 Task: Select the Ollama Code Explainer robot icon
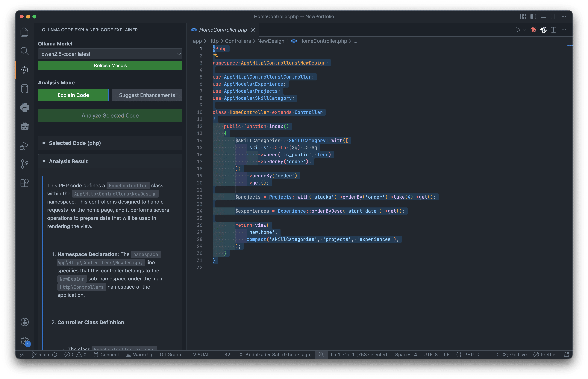click(x=25, y=70)
